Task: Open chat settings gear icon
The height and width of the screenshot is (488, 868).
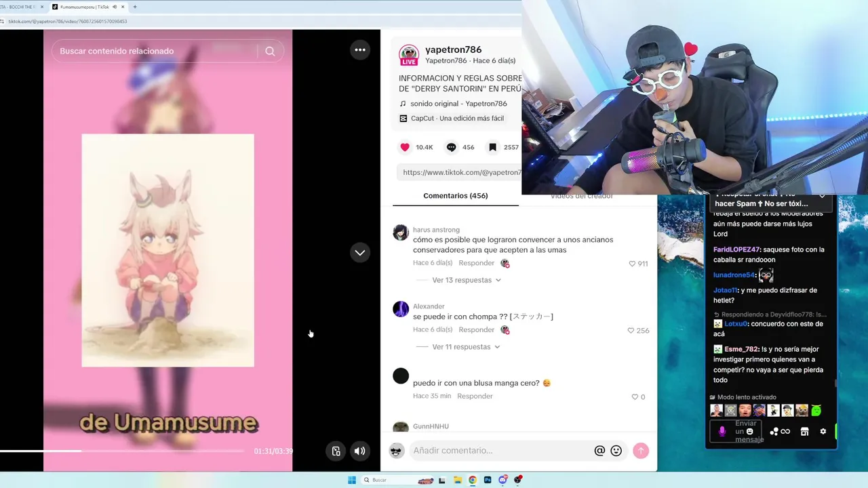Action: (x=823, y=432)
